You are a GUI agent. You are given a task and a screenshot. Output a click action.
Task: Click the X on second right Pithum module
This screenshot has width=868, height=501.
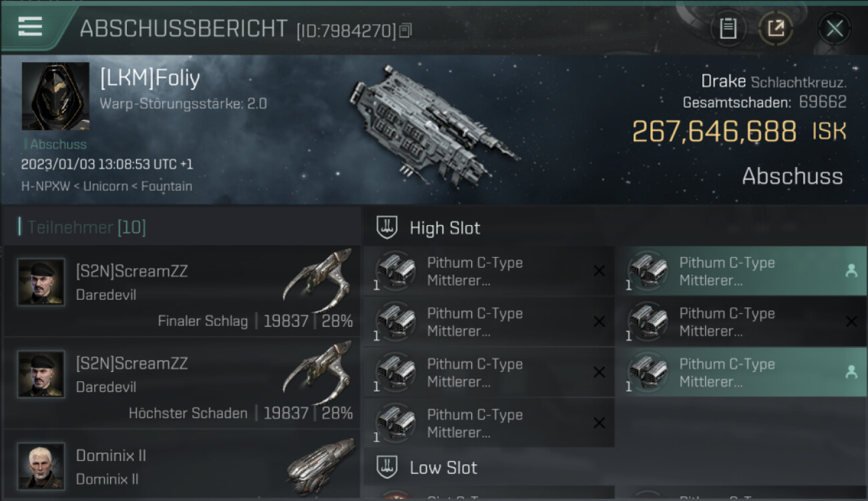point(851,322)
